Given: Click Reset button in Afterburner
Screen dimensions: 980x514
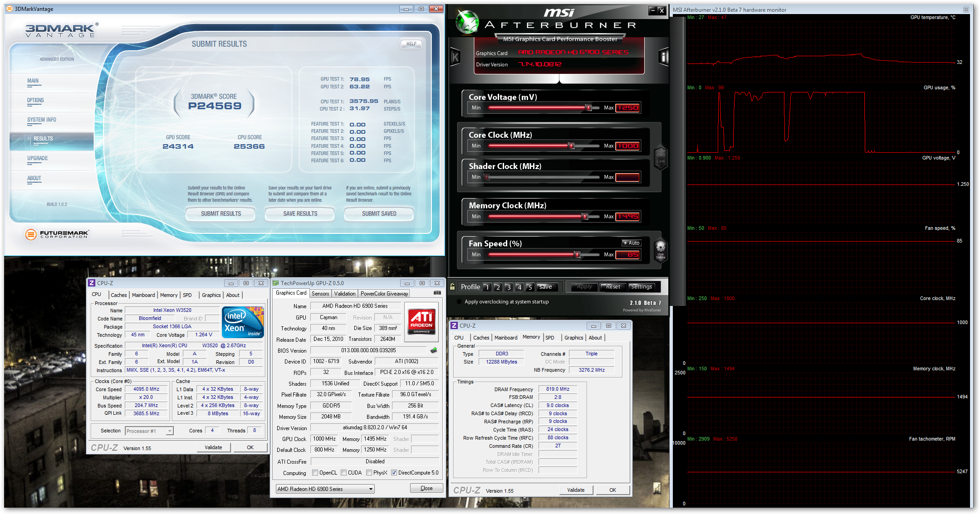Looking at the screenshot, I should pos(613,287).
